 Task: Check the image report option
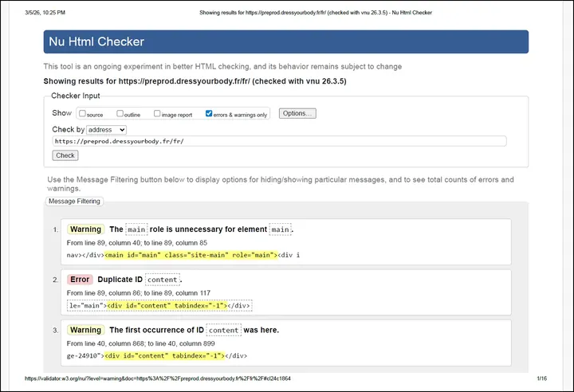click(157, 113)
